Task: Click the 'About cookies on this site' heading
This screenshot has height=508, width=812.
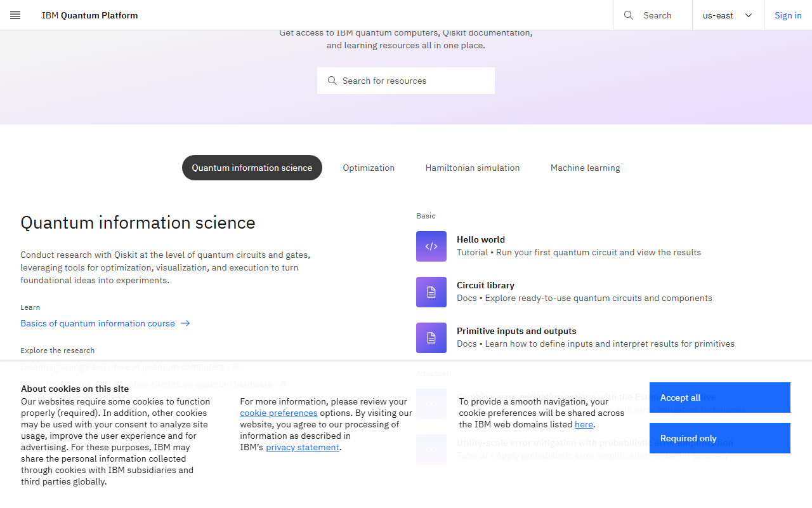Action: [x=75, y=389]
